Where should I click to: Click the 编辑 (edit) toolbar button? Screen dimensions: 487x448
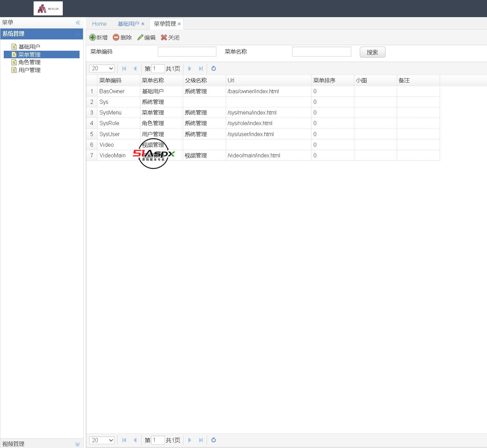(146, 37)
